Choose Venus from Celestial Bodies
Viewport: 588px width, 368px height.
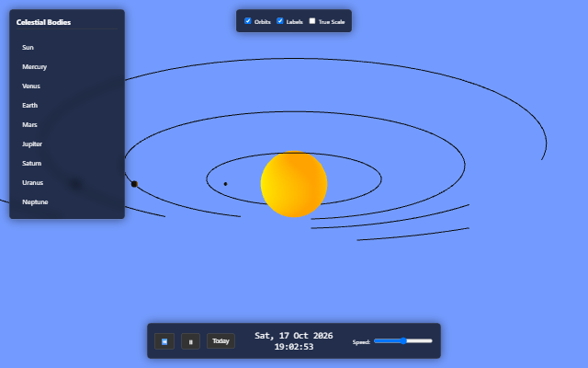[x=67, y=86]
